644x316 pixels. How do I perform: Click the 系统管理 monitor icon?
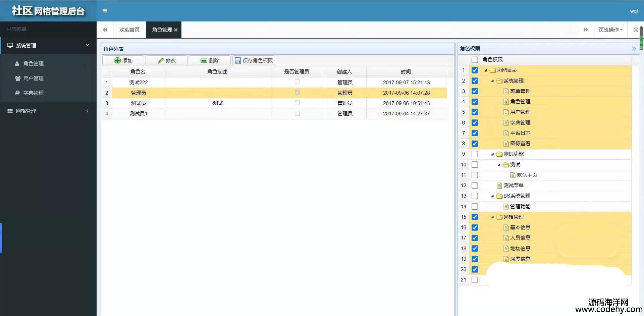pyautogui.click(x=10, y=45)
